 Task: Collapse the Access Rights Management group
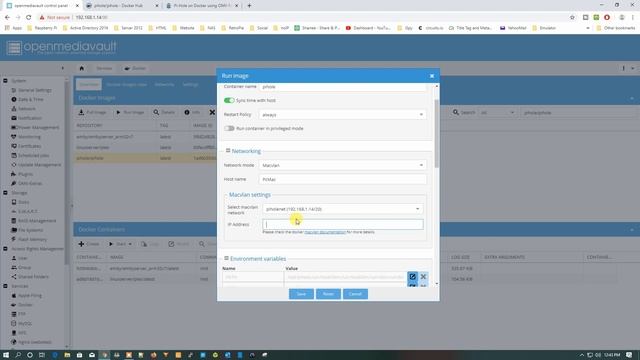tap(5, 249)
